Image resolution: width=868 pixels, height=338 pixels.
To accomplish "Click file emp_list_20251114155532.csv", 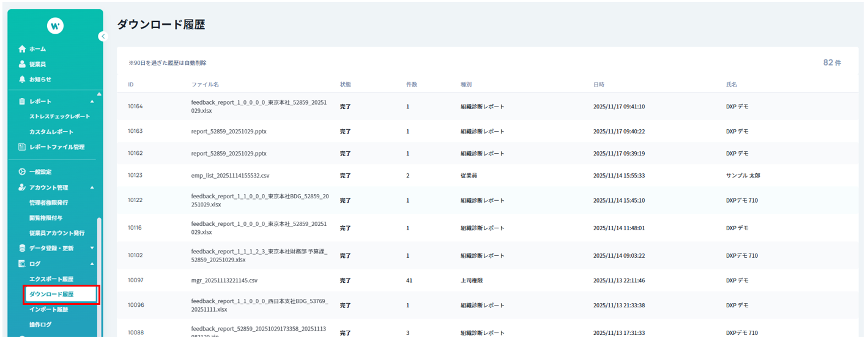I will point(230,176).
